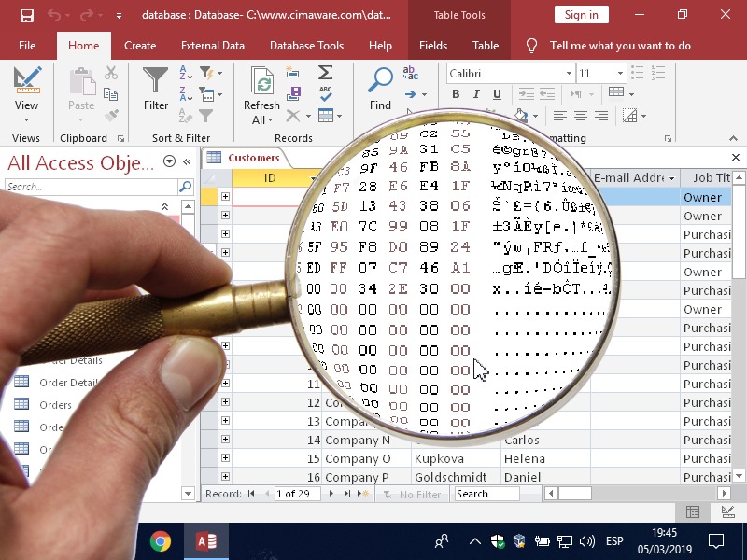
Task: Open the All Access Objects menu arrow
Action: tap(169, 161)
